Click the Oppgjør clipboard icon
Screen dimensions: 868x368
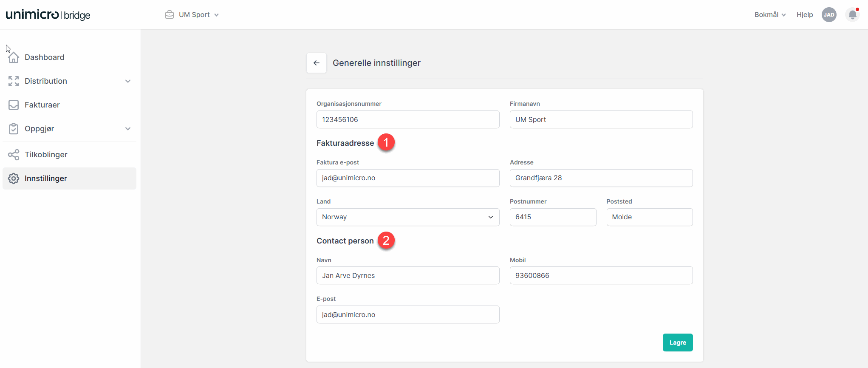[x=14, y=129]
